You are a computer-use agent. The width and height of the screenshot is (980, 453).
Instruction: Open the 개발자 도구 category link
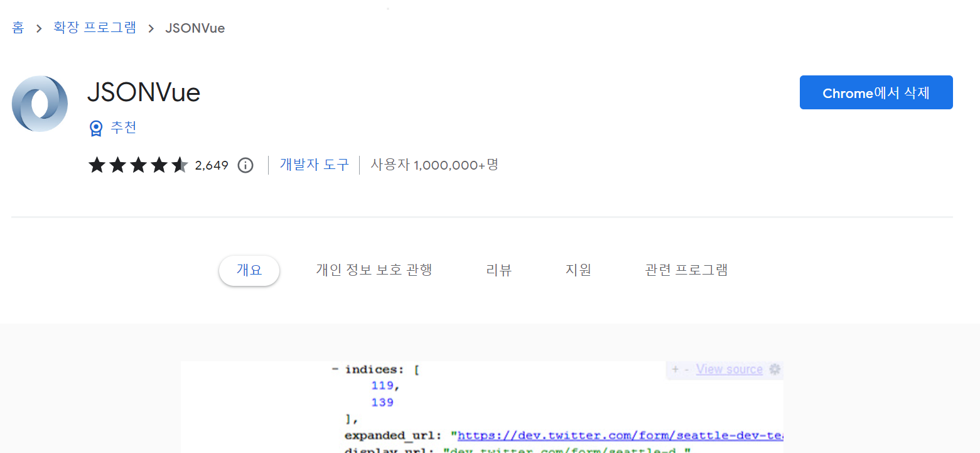tap(314, 165)
